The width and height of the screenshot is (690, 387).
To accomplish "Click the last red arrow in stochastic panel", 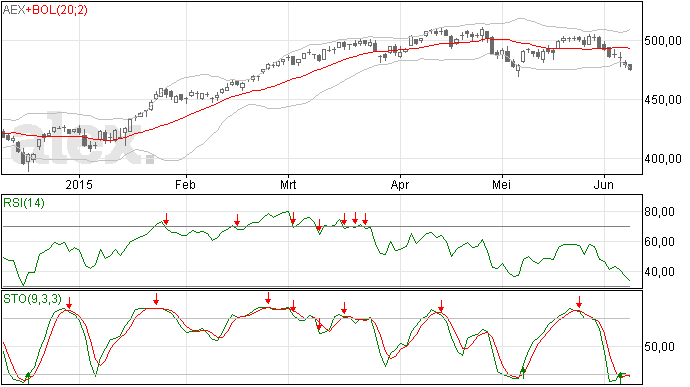I will 580,302.
